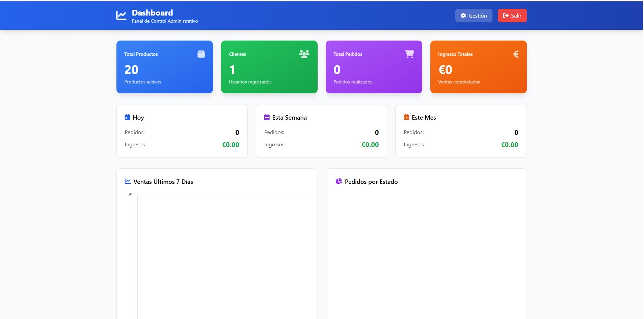
Task: Select the calendar icon next to Hoy
Action: click(x=127, y=117)
